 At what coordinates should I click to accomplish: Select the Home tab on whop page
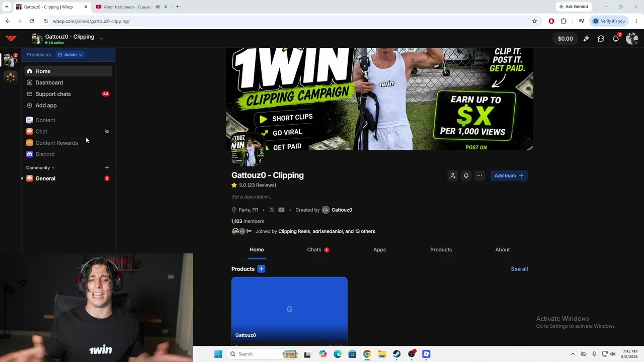257,250
